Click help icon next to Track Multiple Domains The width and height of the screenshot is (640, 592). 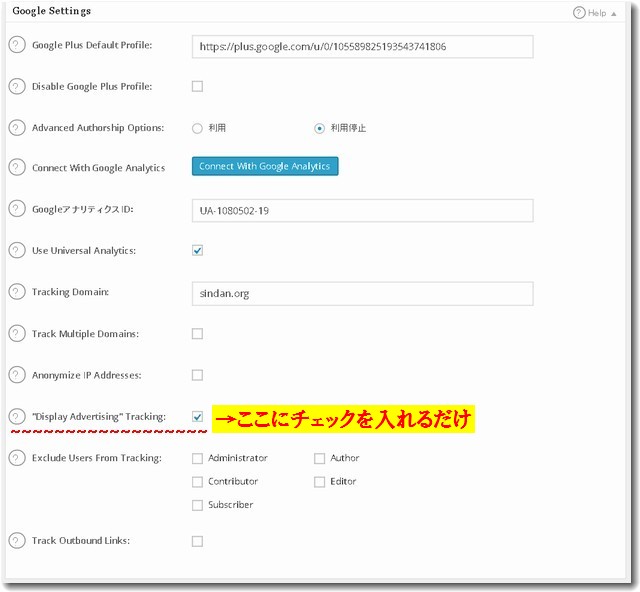pos(16,333)
